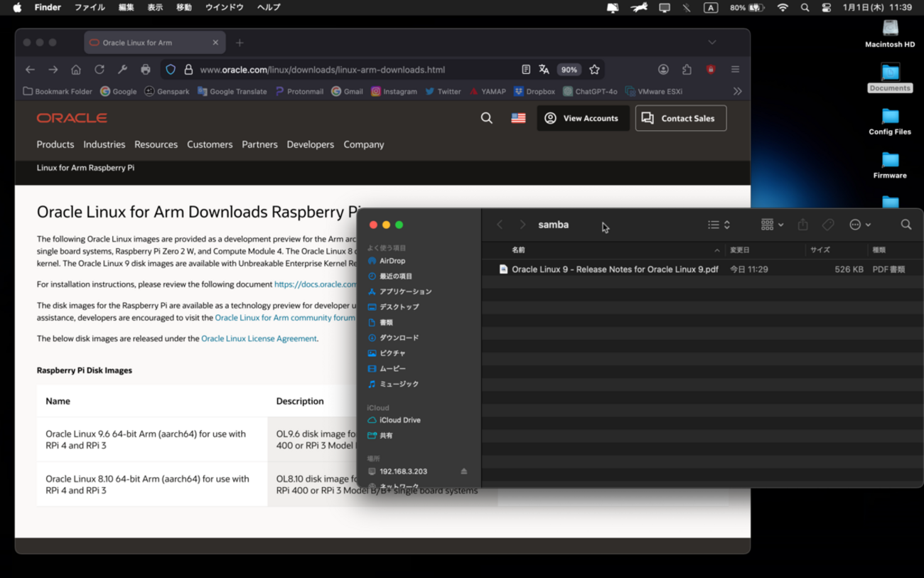Viewport: 924px width, 578px height.
Task: Open Control Center in menu bar
Action: [x=827, y=8]
